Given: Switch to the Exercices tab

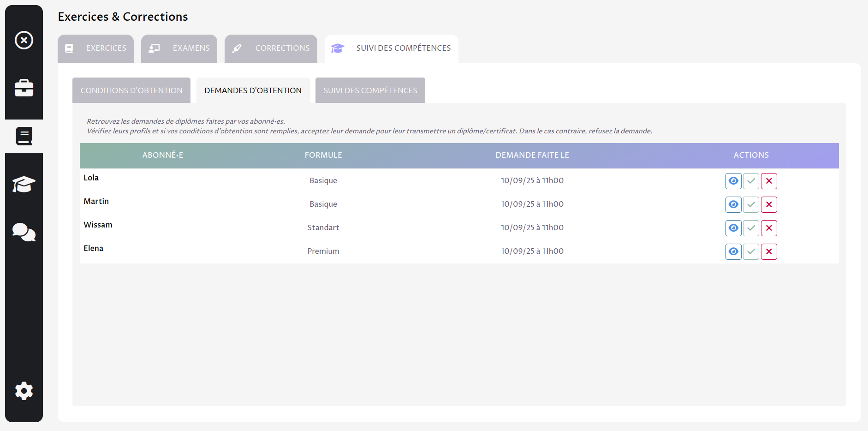Looking at the screenshot, I should point(96,48).
